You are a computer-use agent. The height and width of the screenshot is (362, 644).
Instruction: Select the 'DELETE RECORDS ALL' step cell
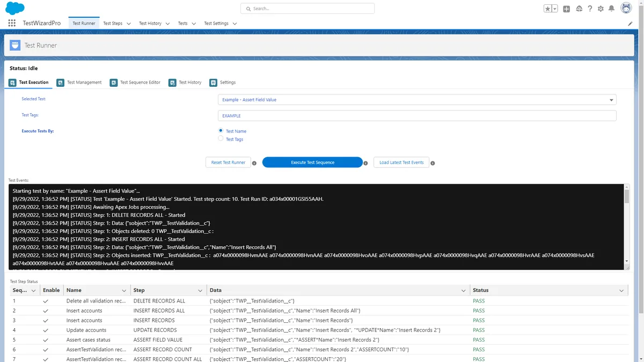coord(169,301)
